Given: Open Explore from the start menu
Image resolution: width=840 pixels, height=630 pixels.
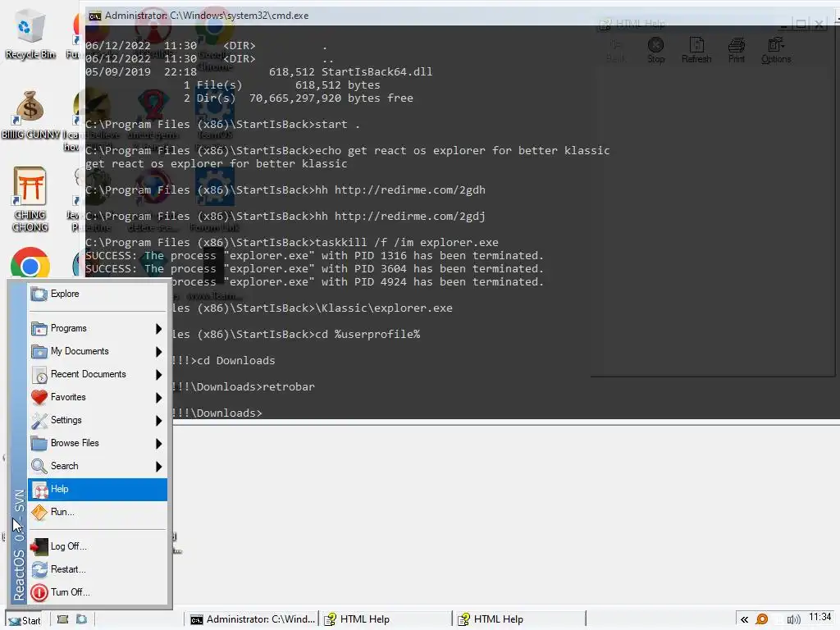Looking at the screenshot, I should (98, 294).
